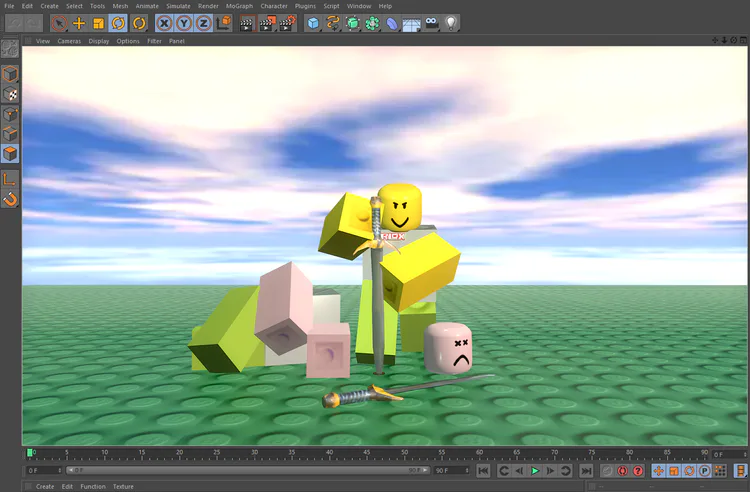Screen dimensions: 750x492
Task: Open the Mesh menu
Action: click(120, 6)
